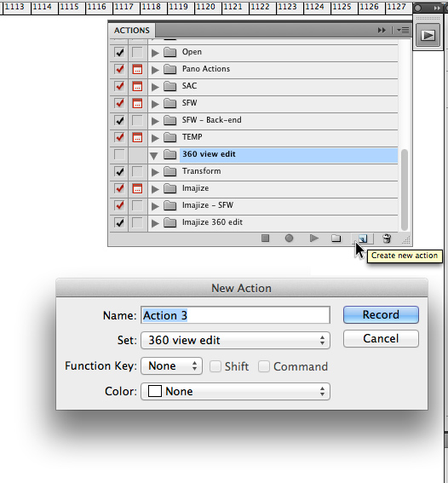
Task: Open the Function Key dropdown
Action: tap(171, 366)
